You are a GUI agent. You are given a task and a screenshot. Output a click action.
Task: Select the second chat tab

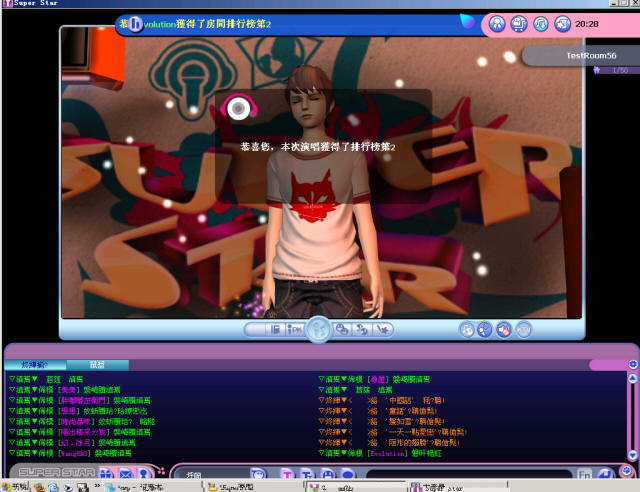click(x=98, y=365)
